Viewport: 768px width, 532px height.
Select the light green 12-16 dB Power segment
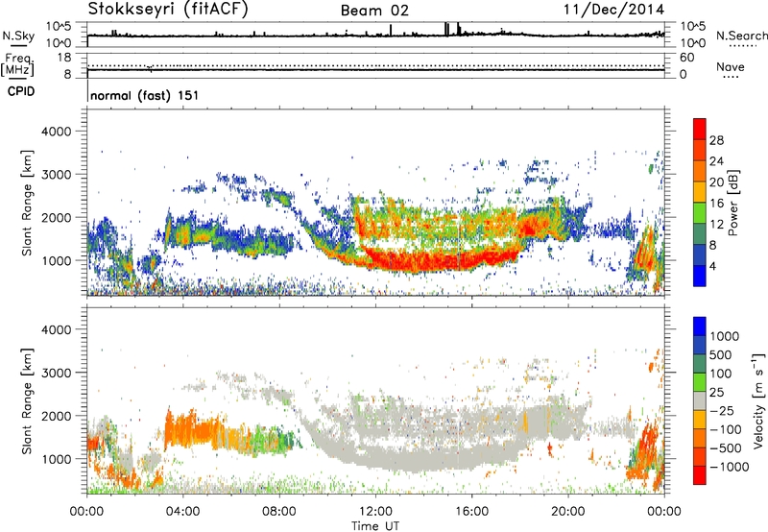tap(700, 213)
